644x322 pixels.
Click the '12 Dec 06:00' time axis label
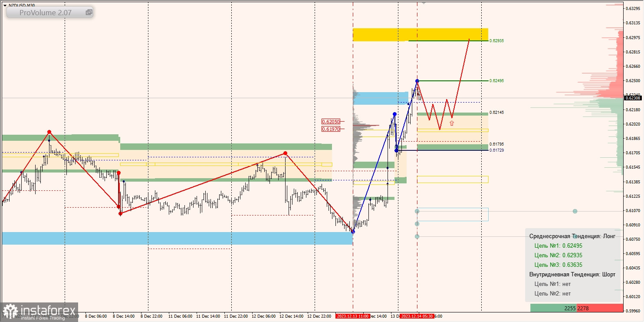click(x=263, y=316)
